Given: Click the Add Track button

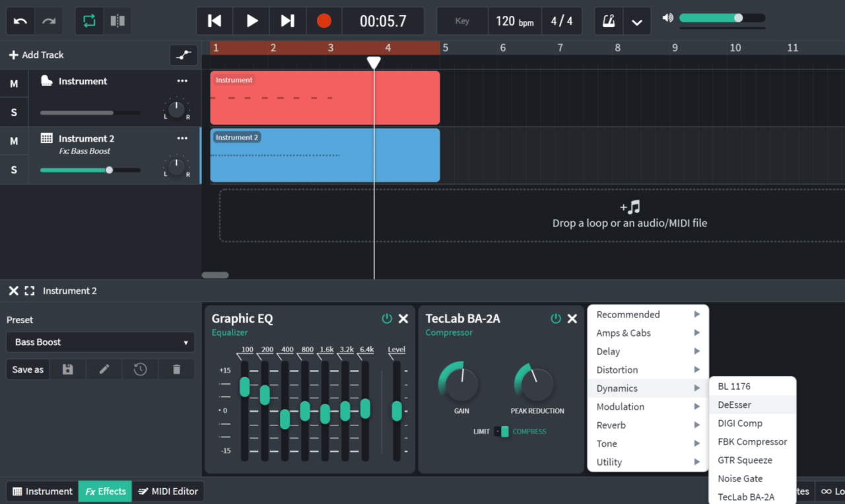Looking at the screenshot, I should (x=36, y=55).
